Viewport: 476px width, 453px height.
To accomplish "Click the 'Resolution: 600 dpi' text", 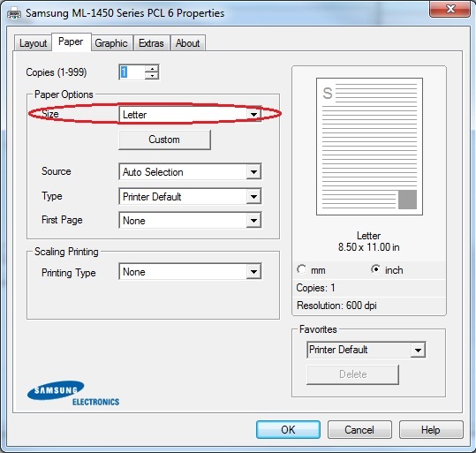I will tap(336, 306).
